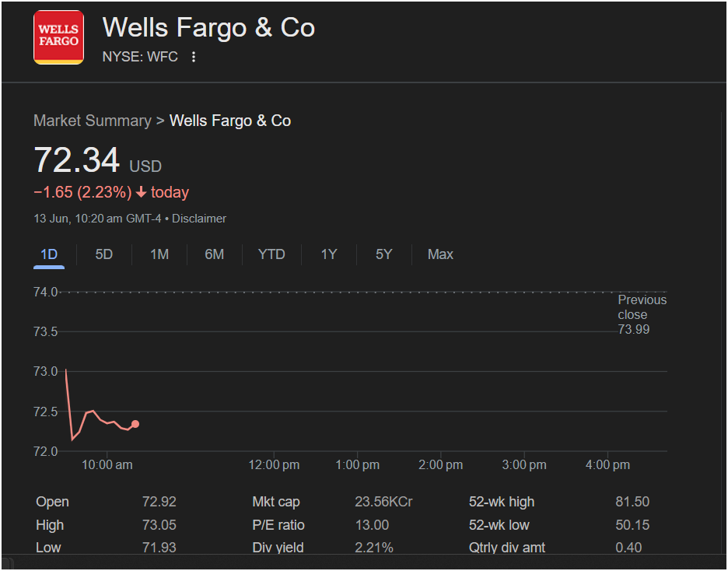The image size is (728, 571).
Task: Click the red down arrow next to today
Action: pyautogui.click(x=141, y=192)
